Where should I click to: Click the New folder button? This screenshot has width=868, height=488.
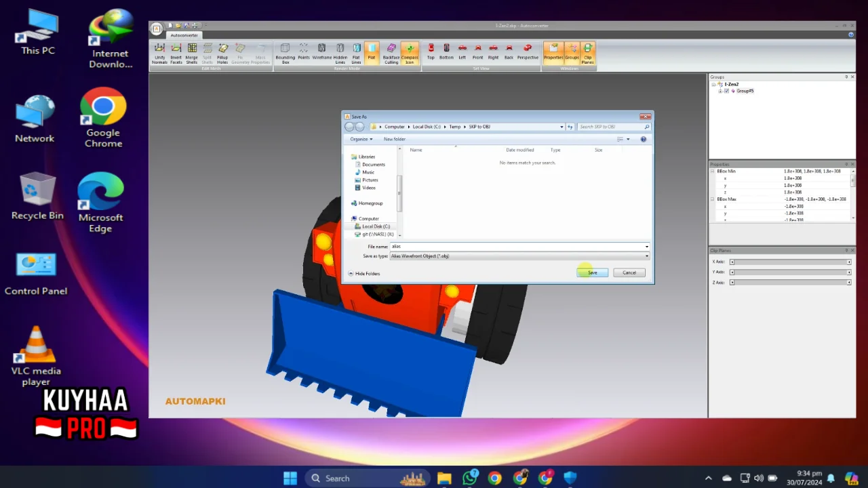click(x=395, y=139)
